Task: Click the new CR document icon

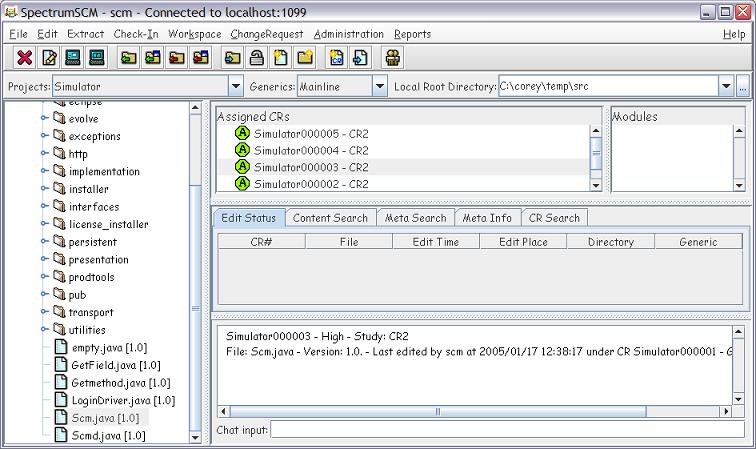Action: coord(337,58)
